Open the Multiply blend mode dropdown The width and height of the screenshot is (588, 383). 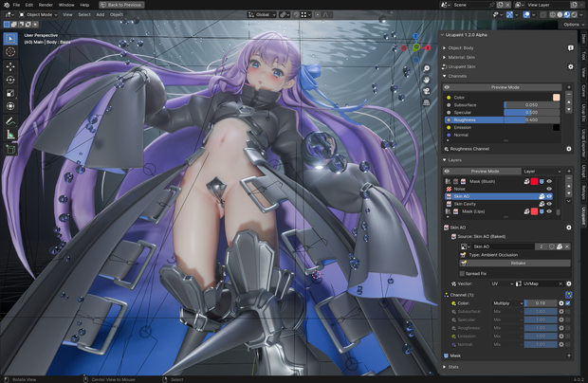pos(507,303)
